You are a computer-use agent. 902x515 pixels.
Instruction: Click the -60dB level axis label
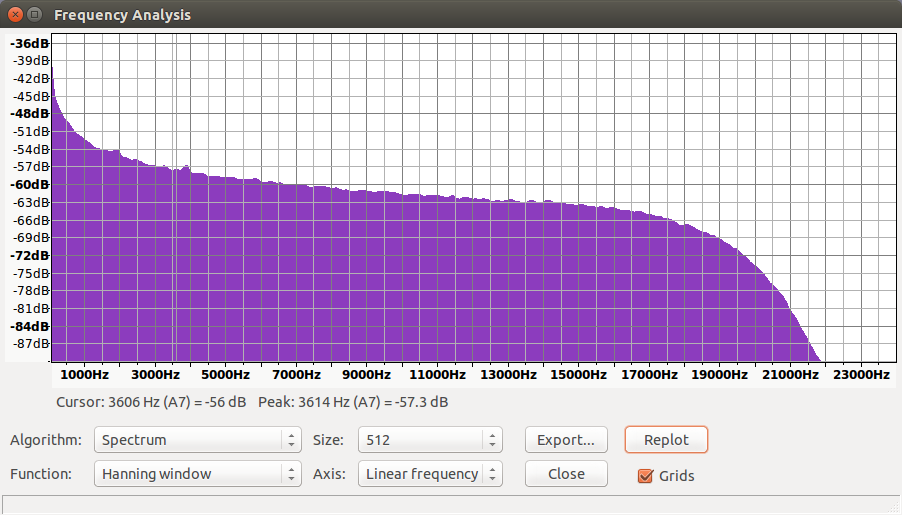pyautogui.click(x=29, y=184)
